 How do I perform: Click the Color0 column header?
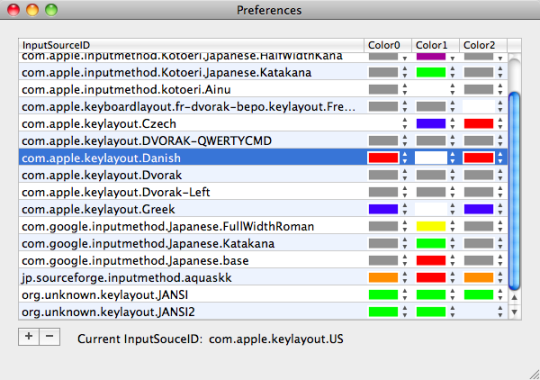[x=388, y=45]
